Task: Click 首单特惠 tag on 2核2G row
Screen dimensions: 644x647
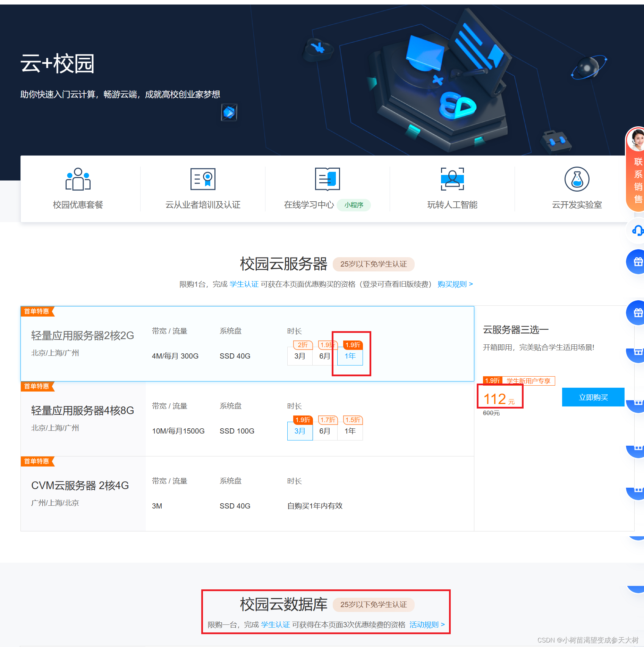Action: coord(37,311)
